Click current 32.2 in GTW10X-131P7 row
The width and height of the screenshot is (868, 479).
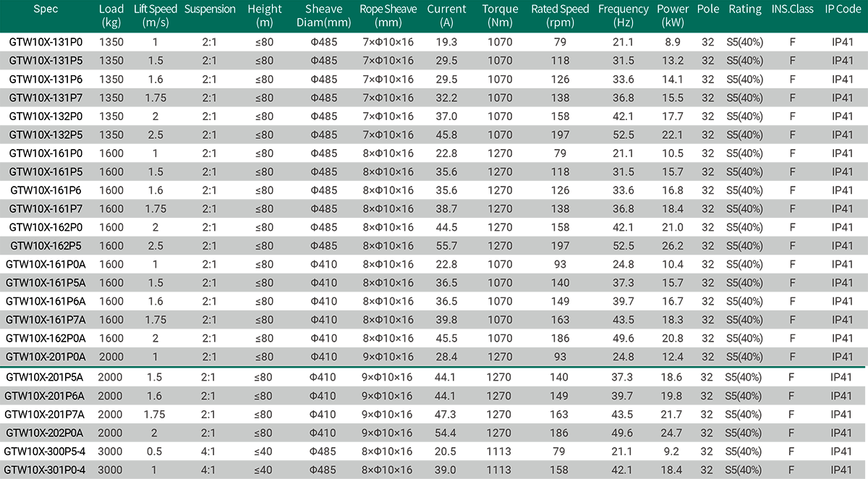(x=446, y=98)
